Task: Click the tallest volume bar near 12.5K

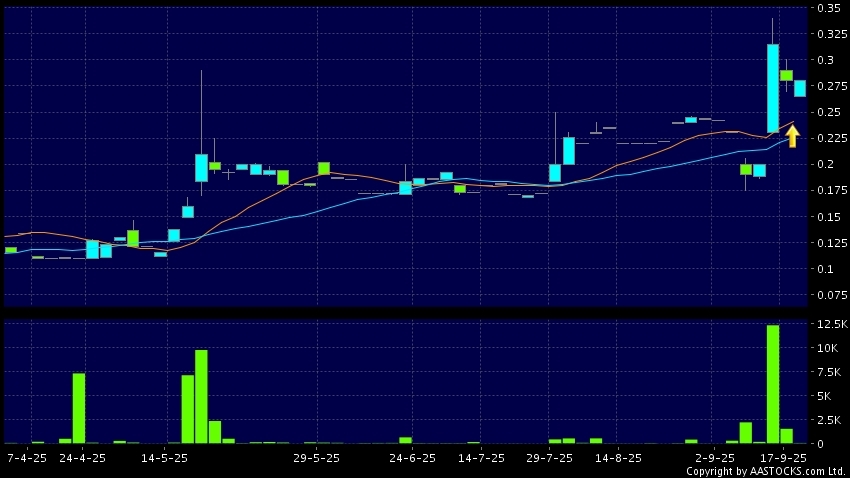Action: click(x=773, y=384)
